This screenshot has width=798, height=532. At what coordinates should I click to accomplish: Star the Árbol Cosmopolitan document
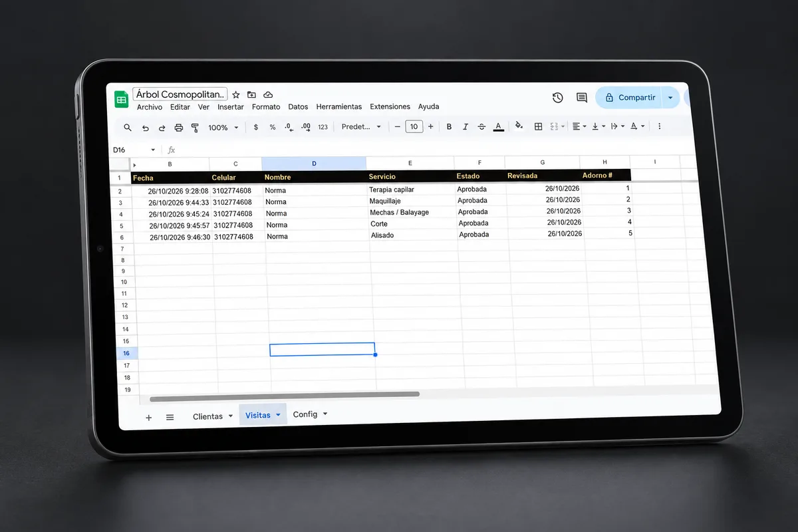coord(235,95)
